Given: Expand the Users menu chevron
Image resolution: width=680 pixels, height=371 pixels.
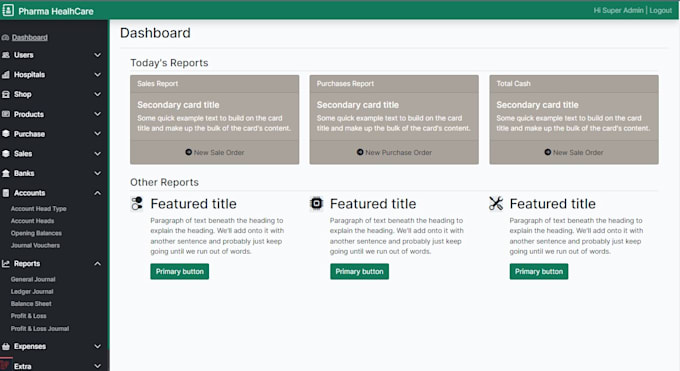Looking at the screenshot, I should 98,55.
